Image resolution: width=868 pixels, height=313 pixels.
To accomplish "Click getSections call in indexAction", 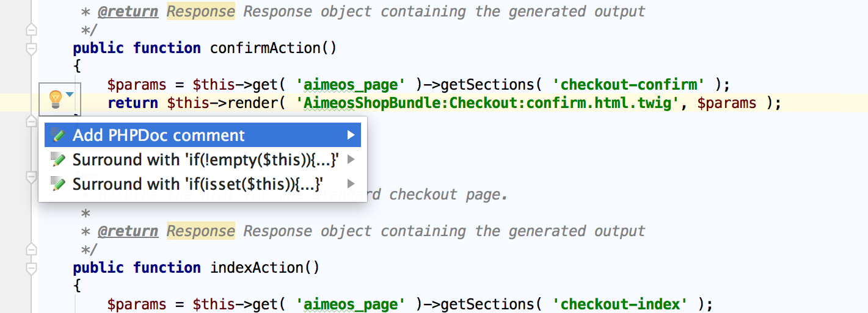I will point(487,304).
